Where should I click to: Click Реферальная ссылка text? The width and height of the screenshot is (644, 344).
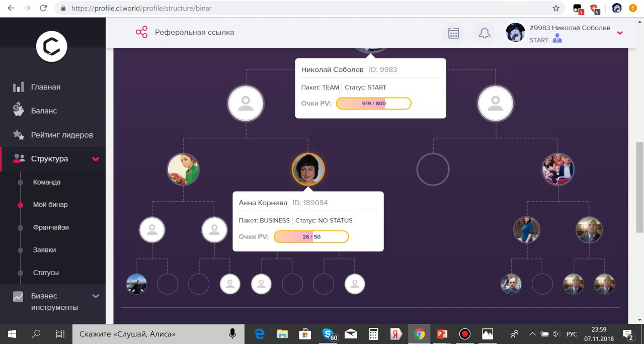(x=194, y=32)
